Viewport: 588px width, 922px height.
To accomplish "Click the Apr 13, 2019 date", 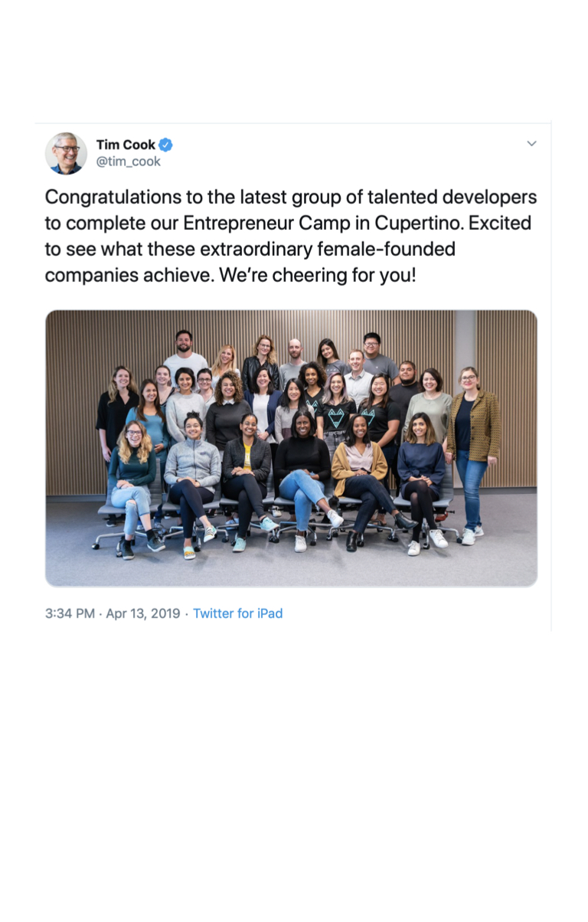I will click(143, 613).
